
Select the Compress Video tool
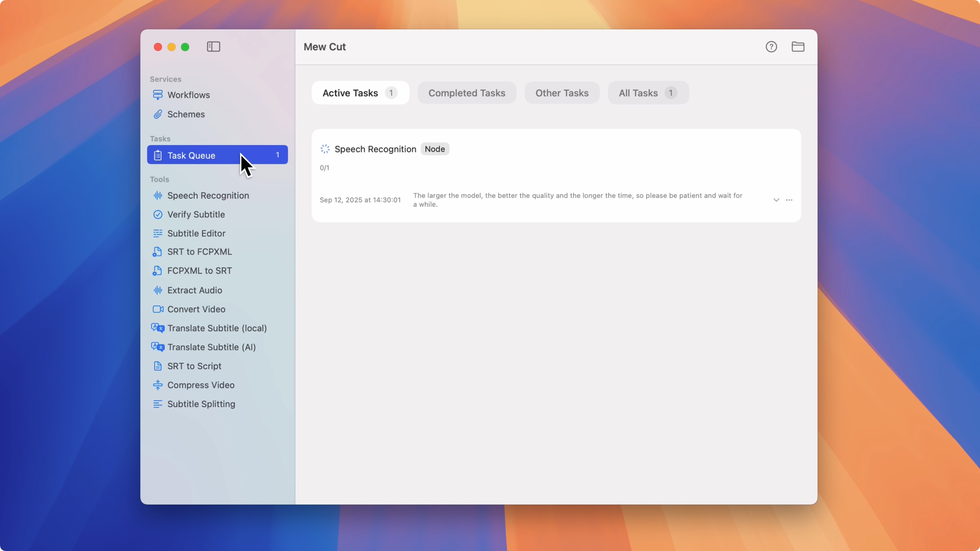201,385
